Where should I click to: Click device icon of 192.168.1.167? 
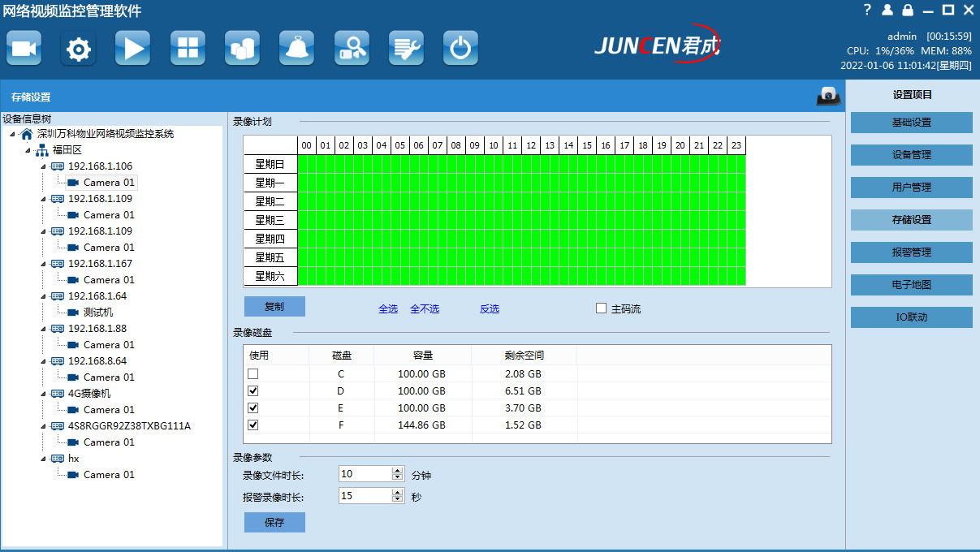(58, 264)
